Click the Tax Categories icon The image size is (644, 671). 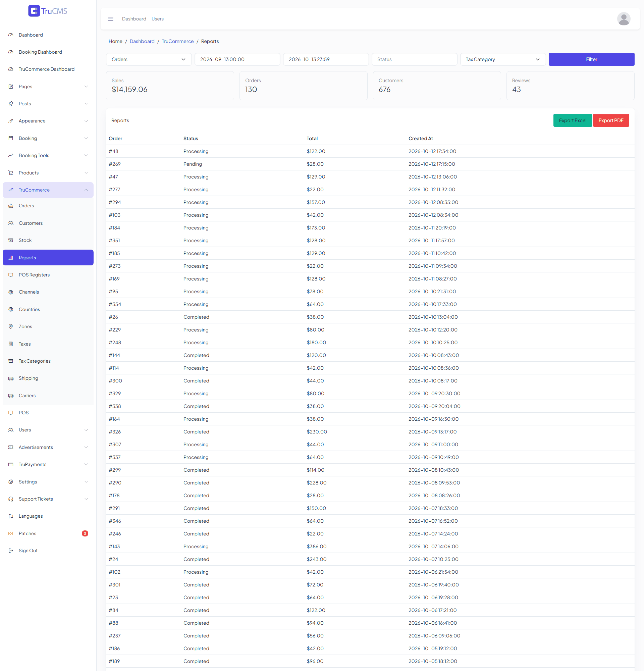pyautogui.click(x=11, y=361)
